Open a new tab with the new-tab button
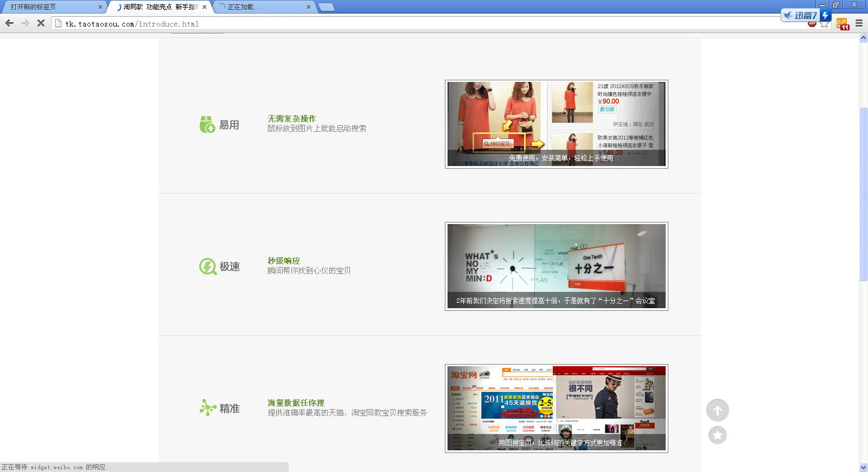The height and width of the screenshot is (472, 868). pyautogui.click(x=326, y=7)
